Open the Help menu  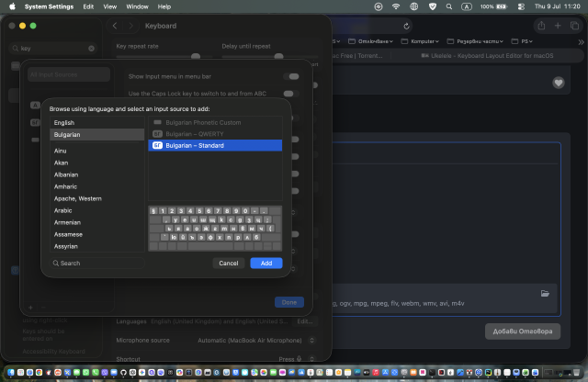click(x=164, y=6)
